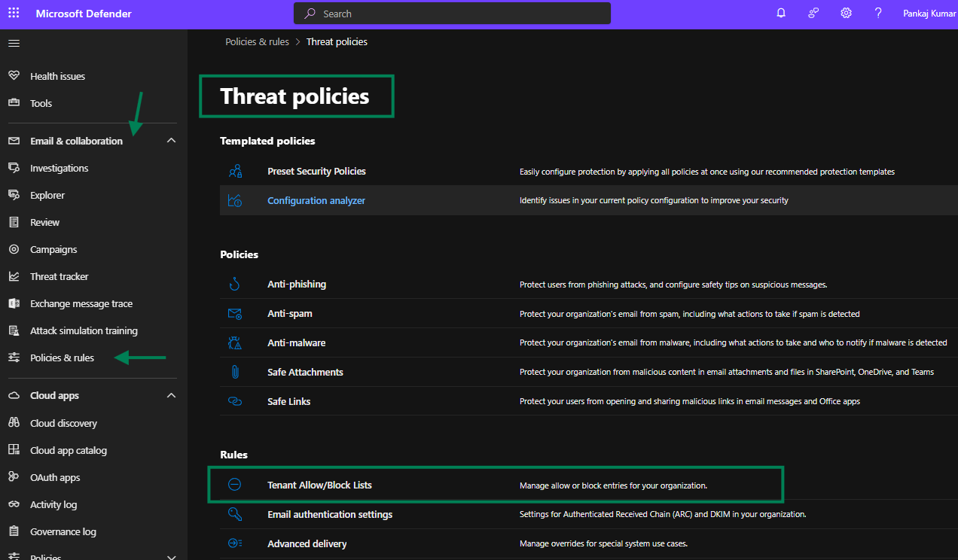Expand the bottom Policies section chevron
This screenshot has height=560, width=958.
point(171,557)
